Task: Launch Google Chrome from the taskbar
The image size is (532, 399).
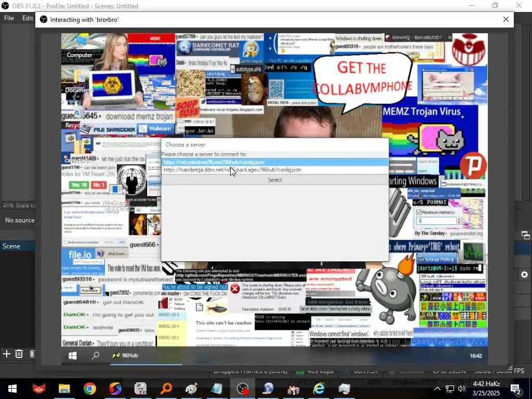Action: tap(89, 389)
